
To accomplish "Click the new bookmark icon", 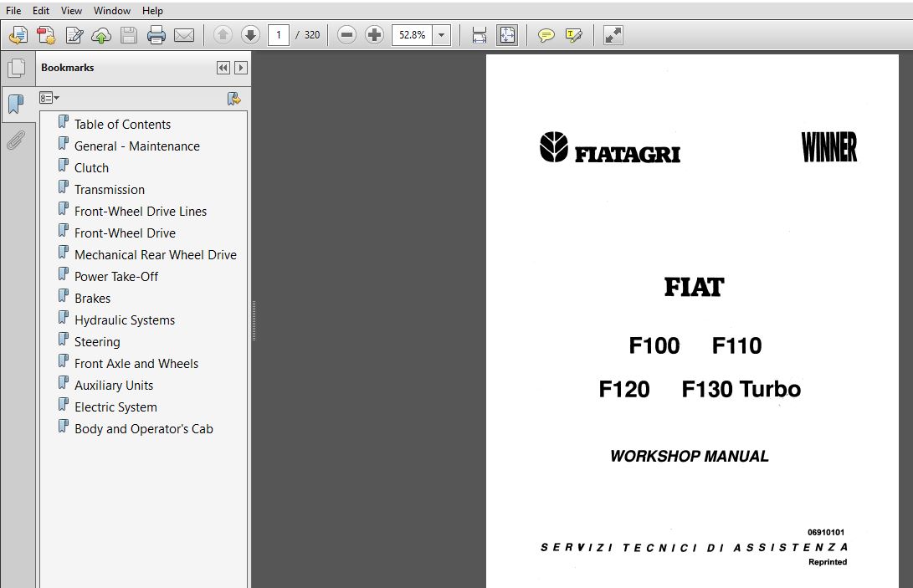I will tap(234, 99).
